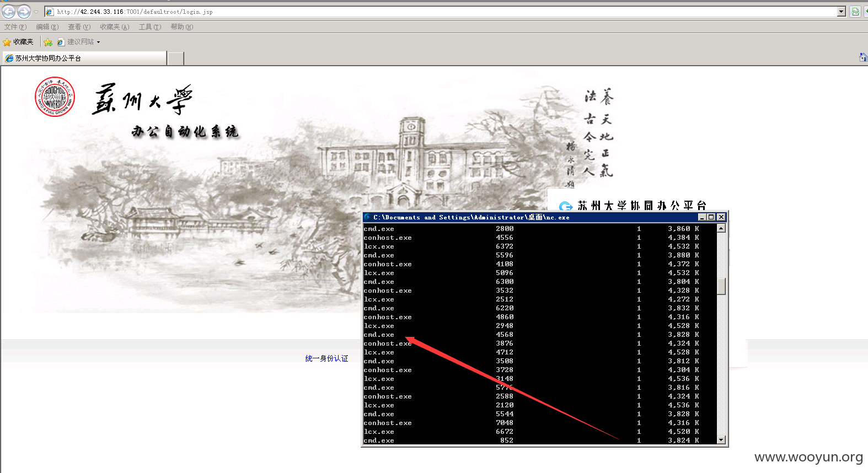Image resolution: width=868 pixels, height=473 pixels.
Task: Select the 苏州大学协同办公平台 browser tab
Action: coord(84,58)
